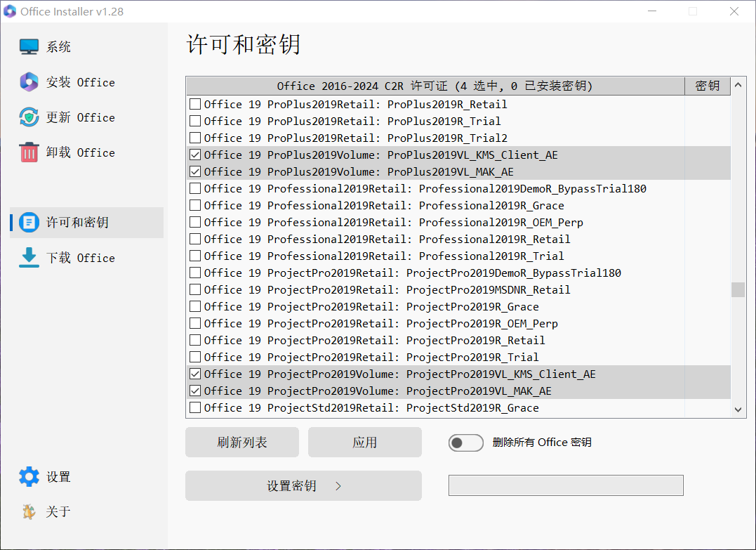Click the 密钥 column header
Image resolution: width=756 pixels, height=550 pixels.
pos(708,86)
